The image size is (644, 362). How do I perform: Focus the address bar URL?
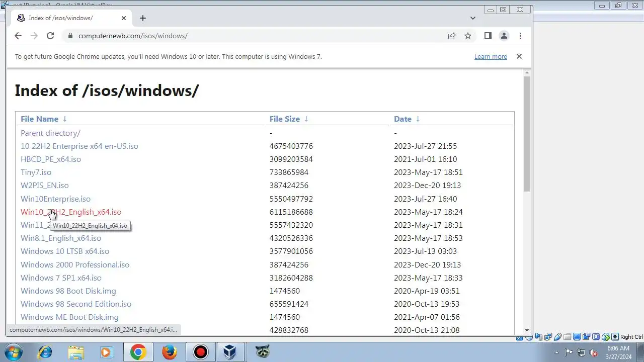133,36
